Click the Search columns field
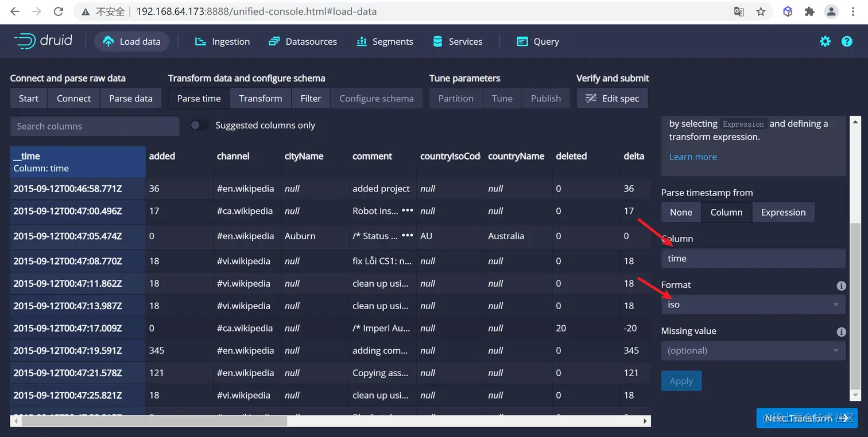This screenshot has height=437, width=868. [x=95, y=126]
